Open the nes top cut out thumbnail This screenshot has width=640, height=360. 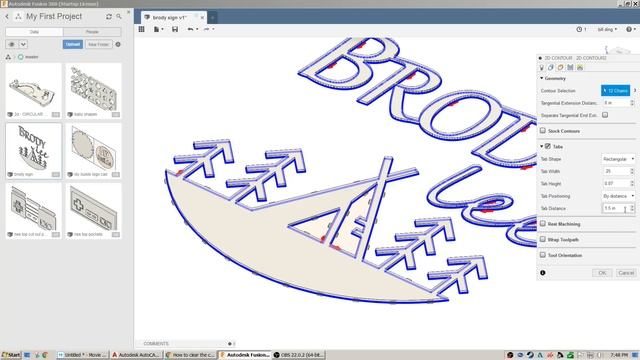pyautogui.click(x=33, y=211)
